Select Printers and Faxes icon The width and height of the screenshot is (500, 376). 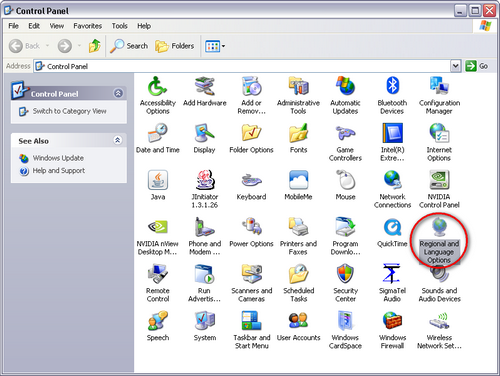298,227
